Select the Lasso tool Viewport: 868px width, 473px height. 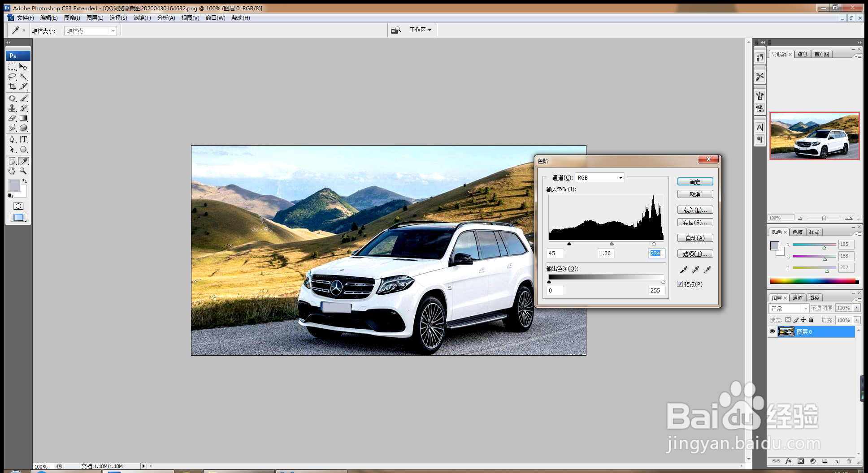pos(13,77)
